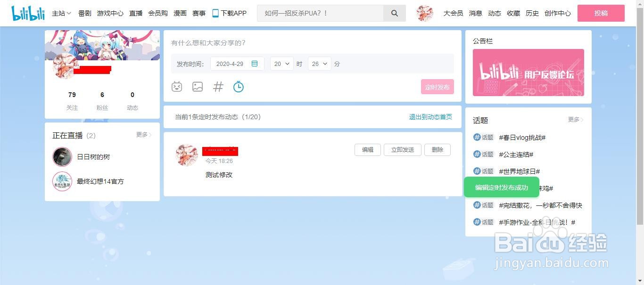The height and width of the screenshot is (285, 644).
Task: Click the bilibili logo
Action: (27, 13)
